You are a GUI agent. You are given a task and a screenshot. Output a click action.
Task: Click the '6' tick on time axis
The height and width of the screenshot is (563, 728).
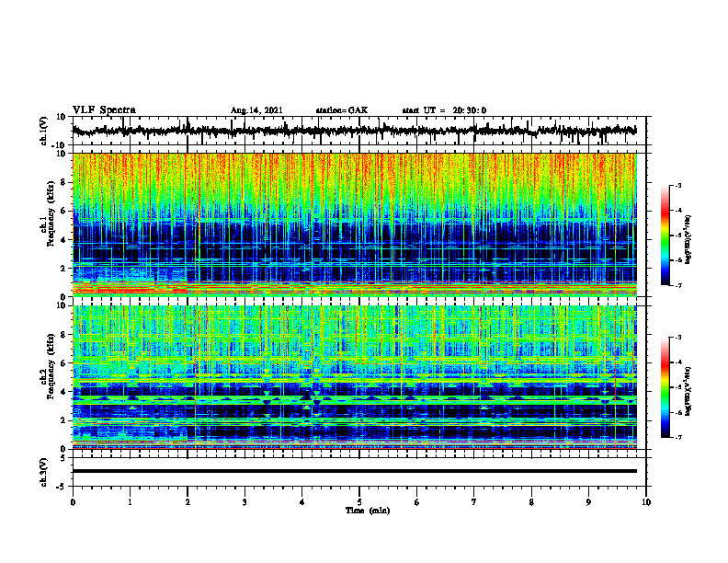(x=417, y=502)
